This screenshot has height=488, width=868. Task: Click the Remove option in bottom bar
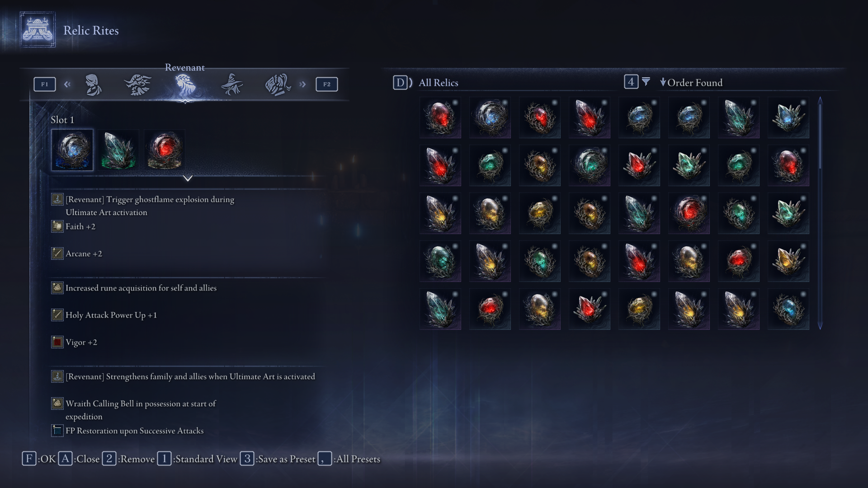(128, 459)
